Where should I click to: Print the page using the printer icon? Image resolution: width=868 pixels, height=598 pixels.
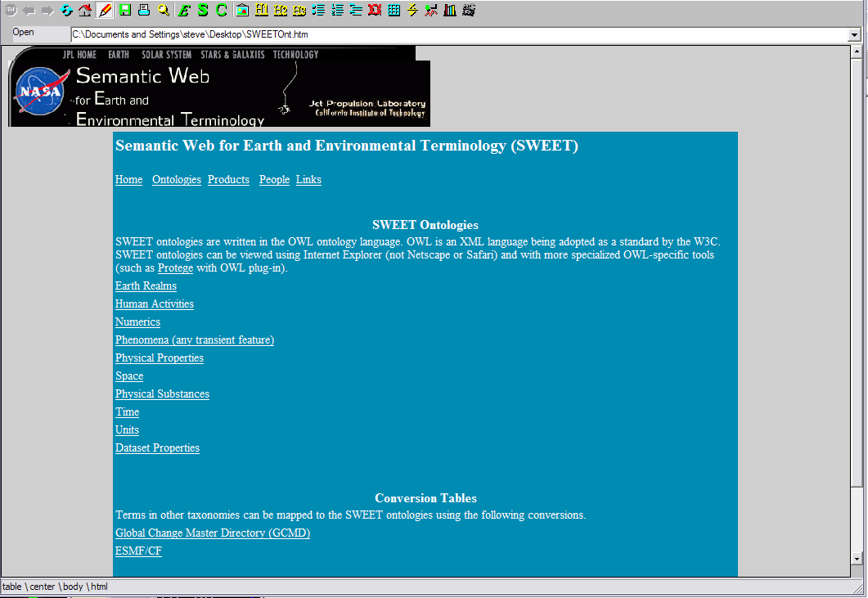pos(144,10)
